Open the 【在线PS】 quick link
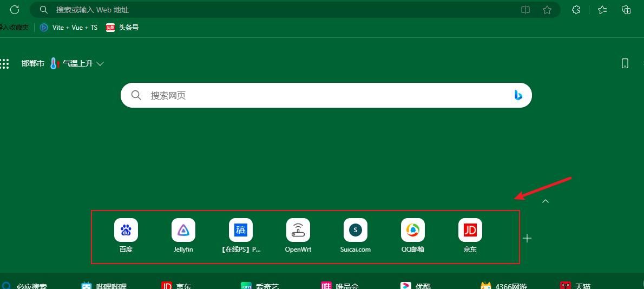644x289 pixels. pyautogui.click(x=241, y=236)
